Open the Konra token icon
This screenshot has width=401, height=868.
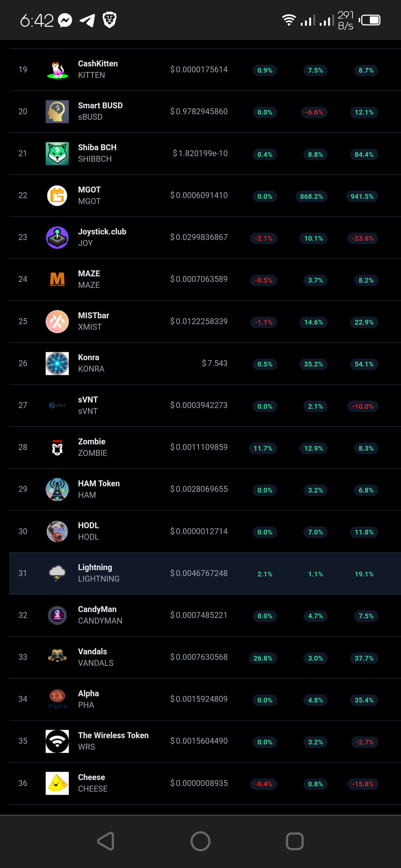(x=57, y=364)
